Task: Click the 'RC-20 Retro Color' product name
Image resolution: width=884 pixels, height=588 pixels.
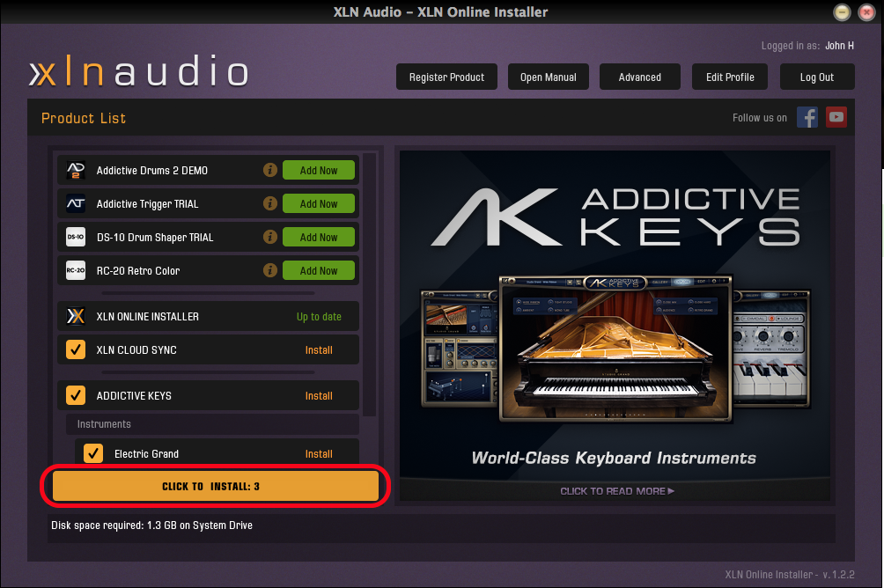Action: pos(138,270)
